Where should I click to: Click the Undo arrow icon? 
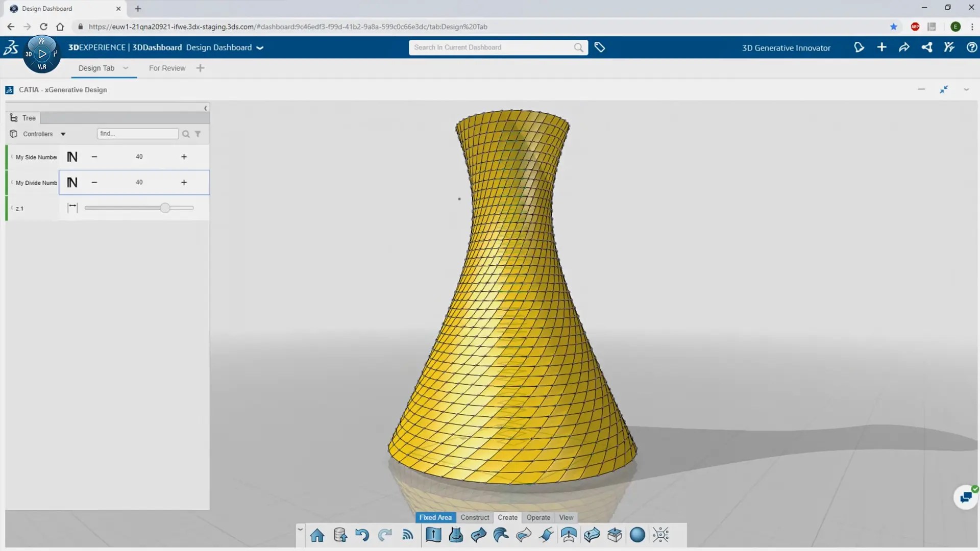click(362, 535)
